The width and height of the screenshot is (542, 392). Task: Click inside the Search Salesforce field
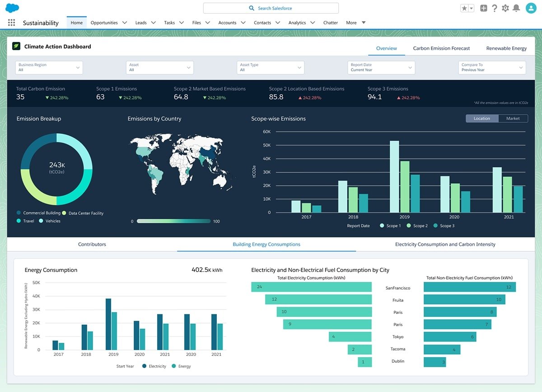[271, 8]
